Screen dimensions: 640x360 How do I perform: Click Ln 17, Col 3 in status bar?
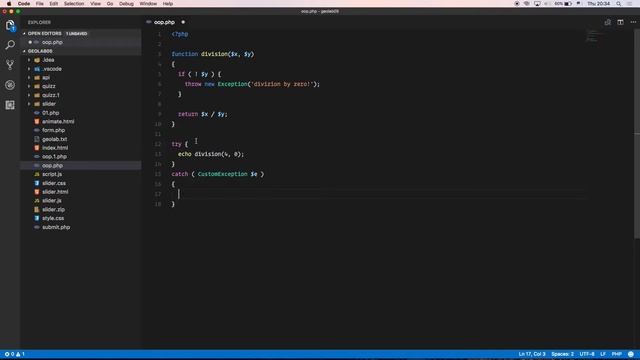(x=532, y=354)
